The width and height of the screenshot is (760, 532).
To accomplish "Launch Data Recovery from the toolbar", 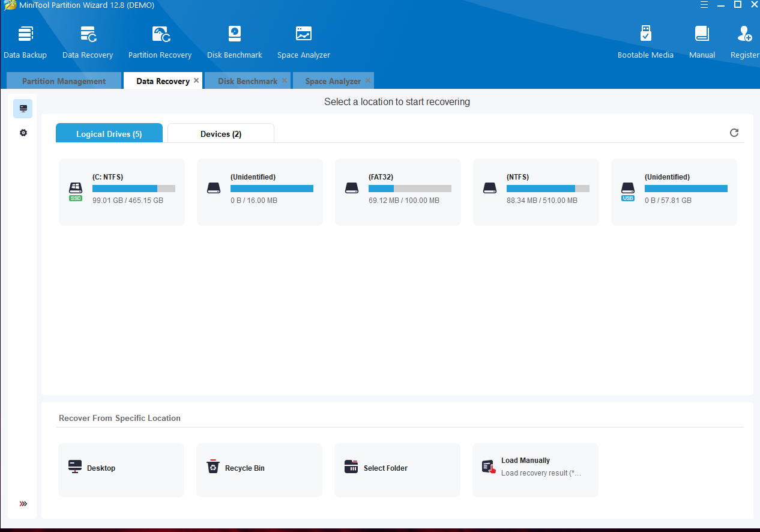I will pyautogui.click(x=88, y=42).
